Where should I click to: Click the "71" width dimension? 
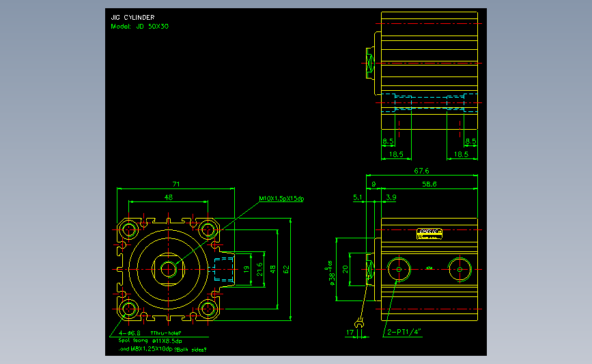click(176, 184)
